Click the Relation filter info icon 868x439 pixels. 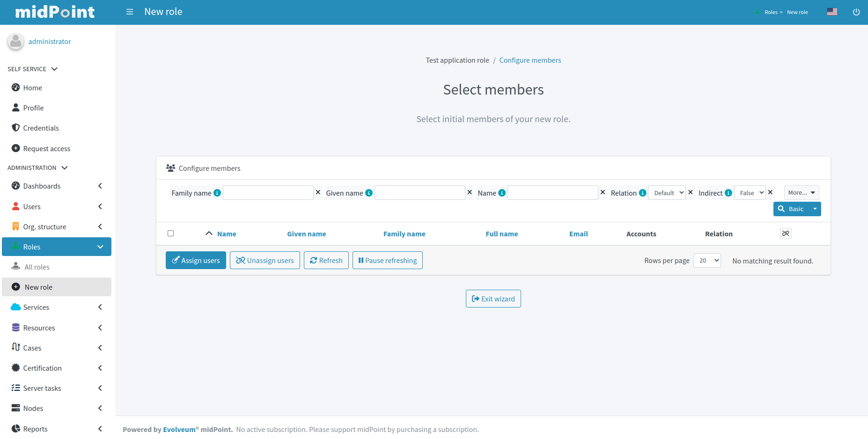pyautogui.click(x=642, y=193)
